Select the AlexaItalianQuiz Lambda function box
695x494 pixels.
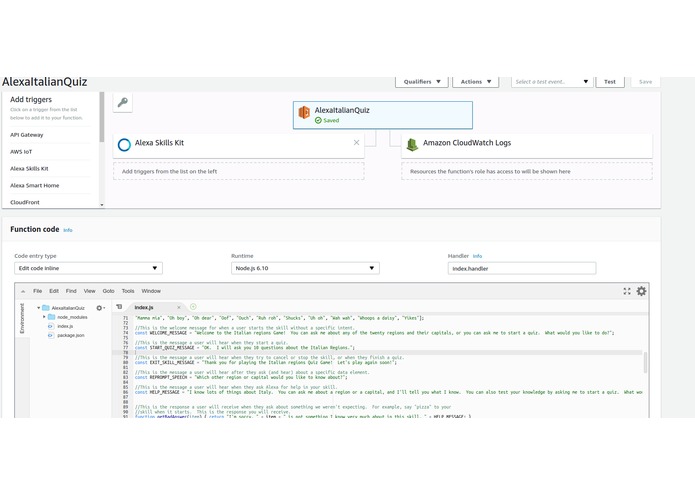point(383,115)
